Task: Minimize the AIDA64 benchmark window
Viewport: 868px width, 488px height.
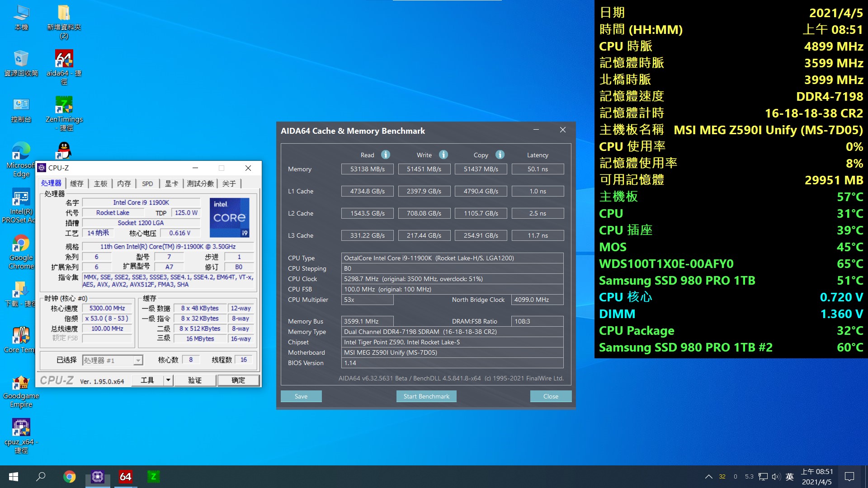Action: pyautogui.click(x=536, y=130)
